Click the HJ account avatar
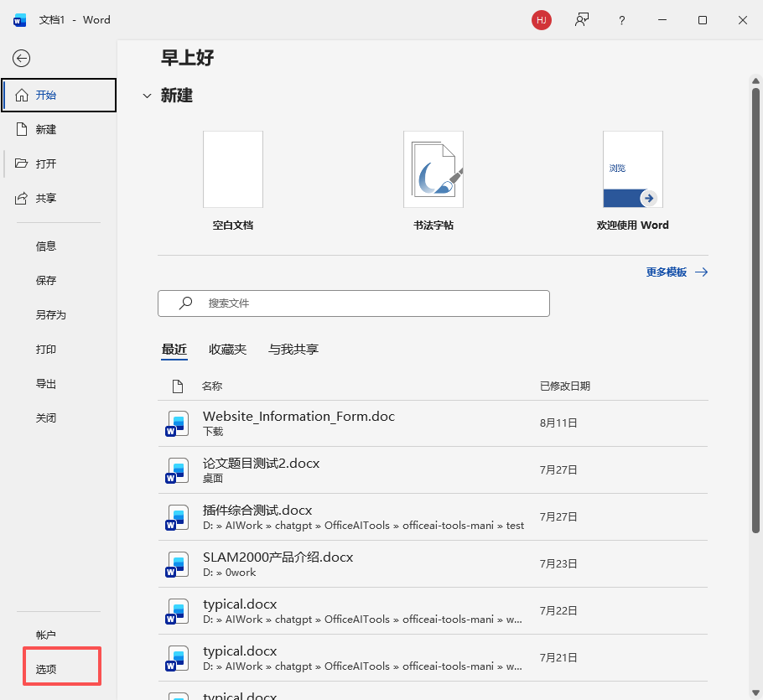Screen dimensions: 763x700 (541, 20)
